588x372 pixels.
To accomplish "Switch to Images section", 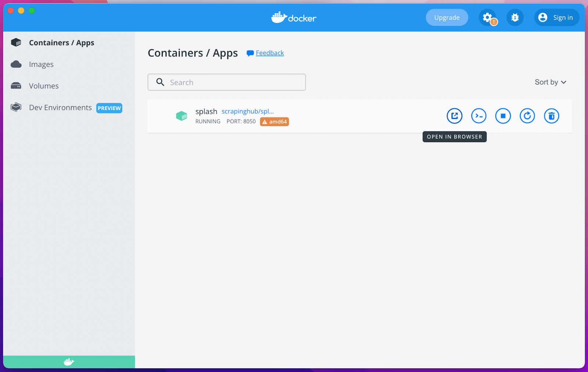I will 41,64.
